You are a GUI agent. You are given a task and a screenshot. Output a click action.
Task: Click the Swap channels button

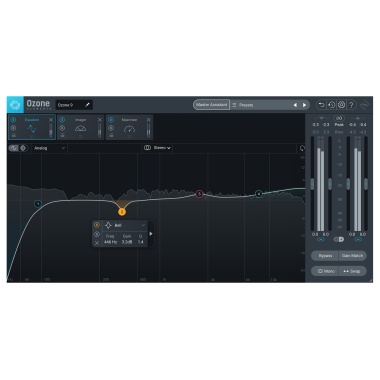(353, 271)
